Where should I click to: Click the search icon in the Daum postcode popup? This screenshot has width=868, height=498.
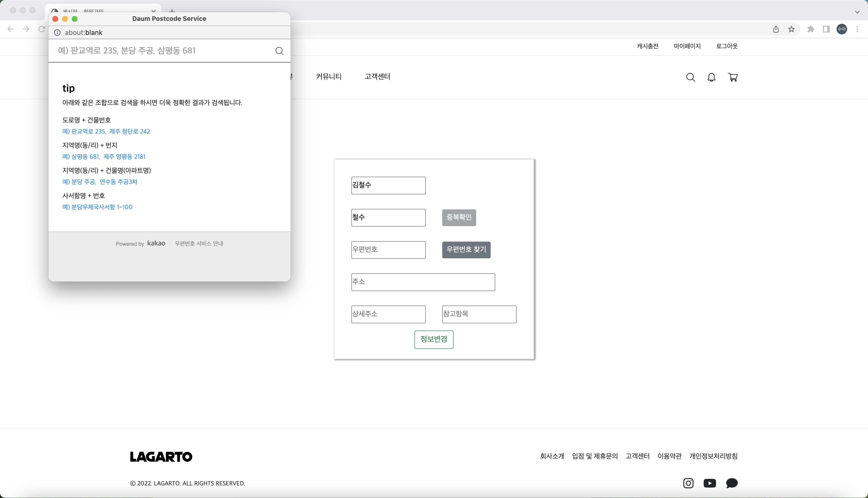point(279,51)
